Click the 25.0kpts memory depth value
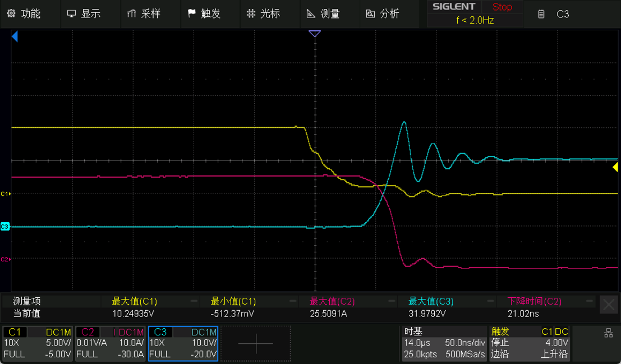The image size is (621, 364). click(420, 354)
